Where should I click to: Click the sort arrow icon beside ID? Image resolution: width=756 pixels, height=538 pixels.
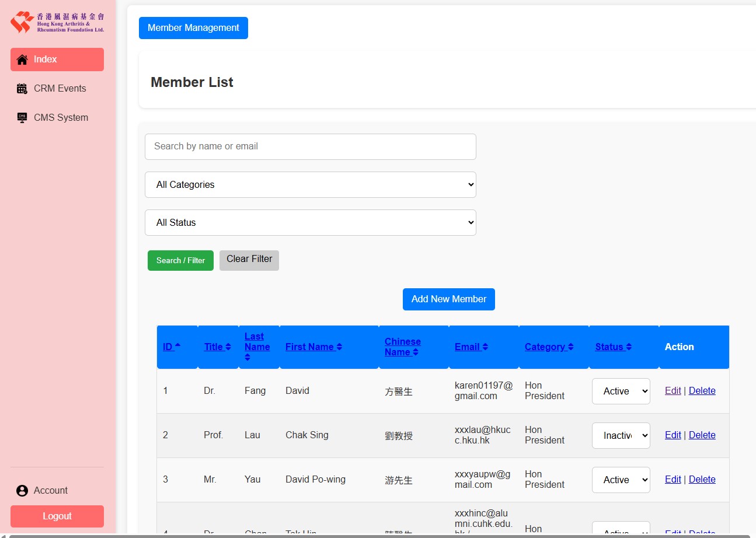[x=177, y=346]
